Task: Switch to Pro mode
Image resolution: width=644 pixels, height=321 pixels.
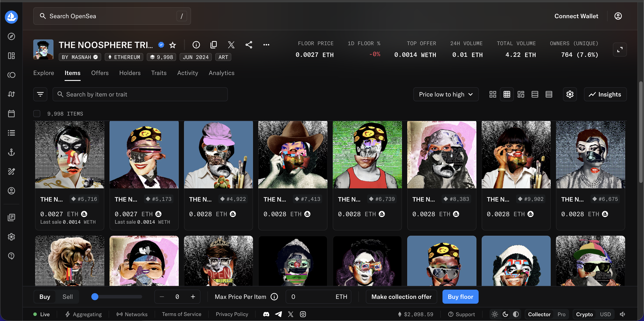Action: (x=561, y=314)
